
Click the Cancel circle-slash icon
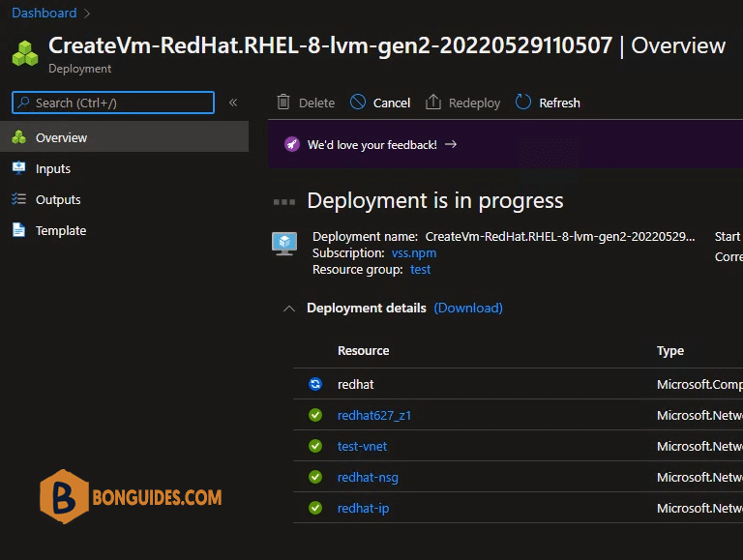point(358,102)
